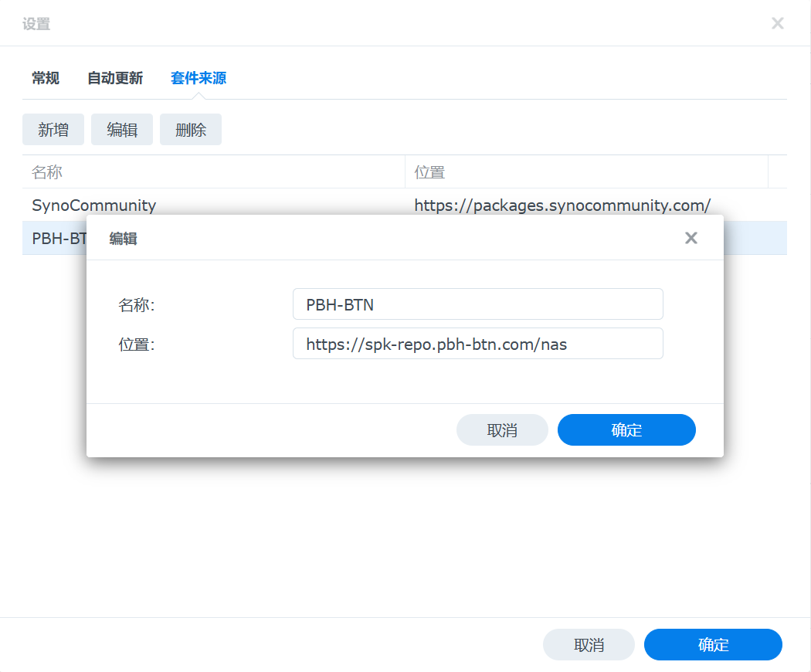Viewport: 811px width, 672px height.
Task: Confirm the edit with dialog's 确定
Action: (626, 430)
